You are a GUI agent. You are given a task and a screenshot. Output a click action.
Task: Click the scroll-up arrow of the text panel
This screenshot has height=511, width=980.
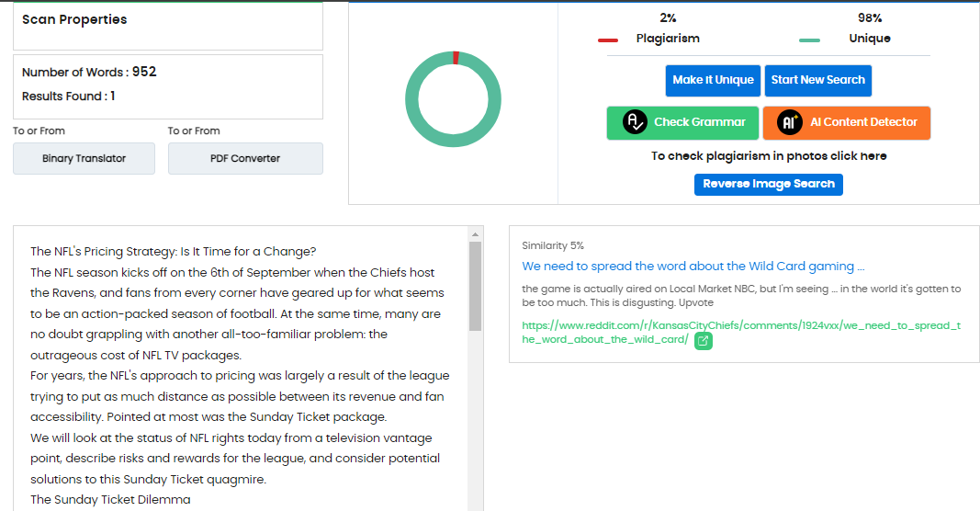click(475, 234)
